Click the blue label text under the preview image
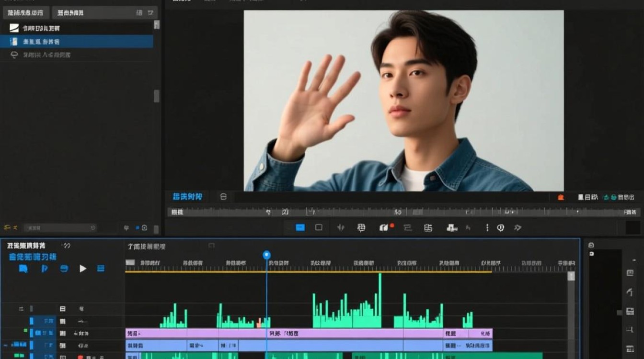 point(187,197)
